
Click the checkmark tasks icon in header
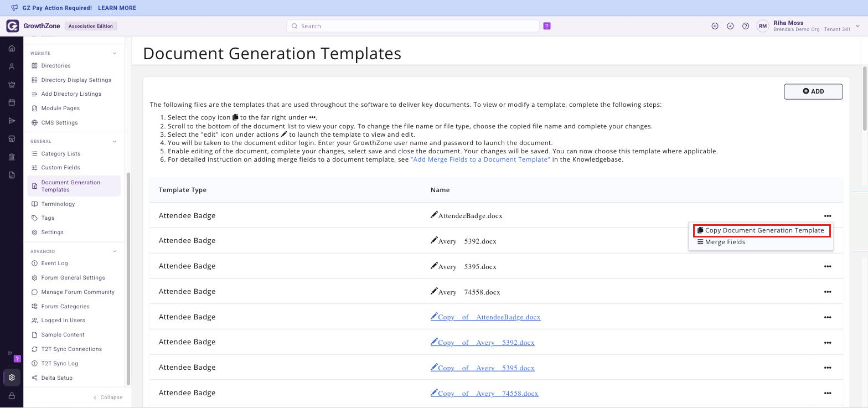pyautogui.click(x=730, y=26)
